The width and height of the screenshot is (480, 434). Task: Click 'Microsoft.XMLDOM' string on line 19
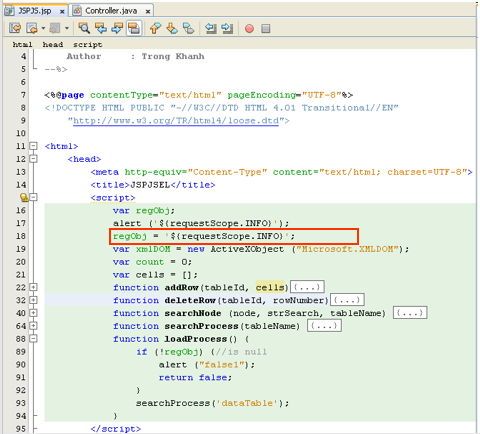tap(347, 249)
